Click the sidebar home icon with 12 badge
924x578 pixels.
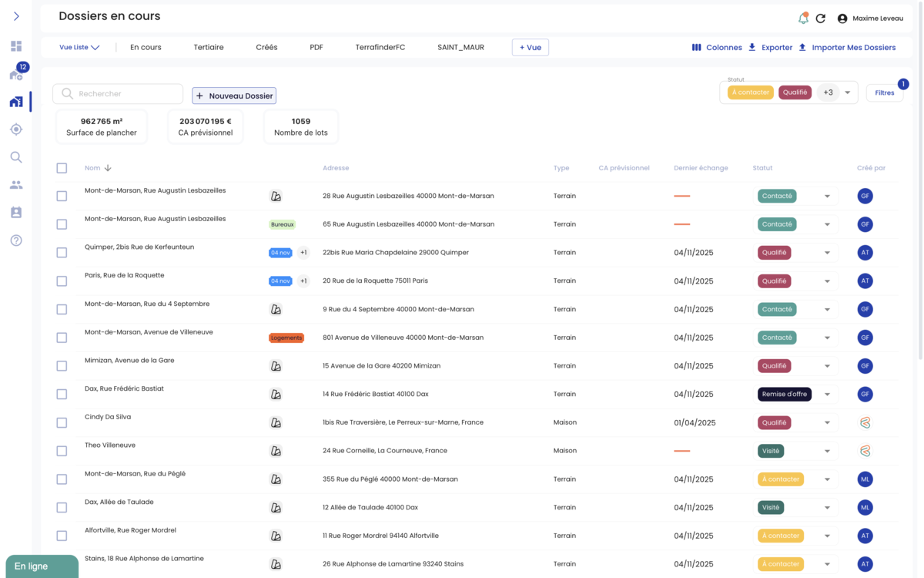[x=15, y=74]
